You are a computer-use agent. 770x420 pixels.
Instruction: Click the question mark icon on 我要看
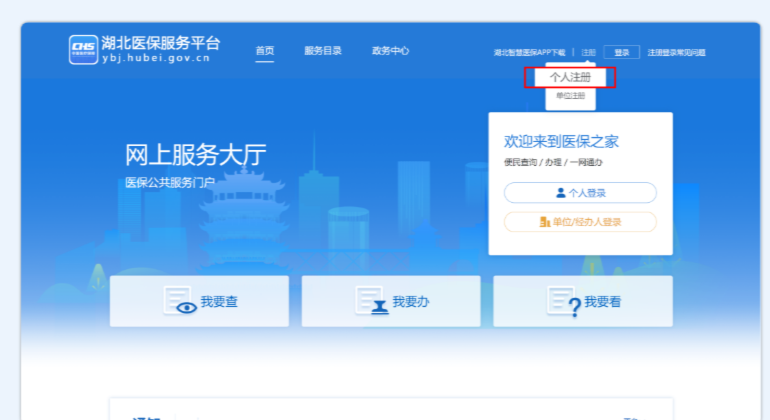tap(564, 302)
